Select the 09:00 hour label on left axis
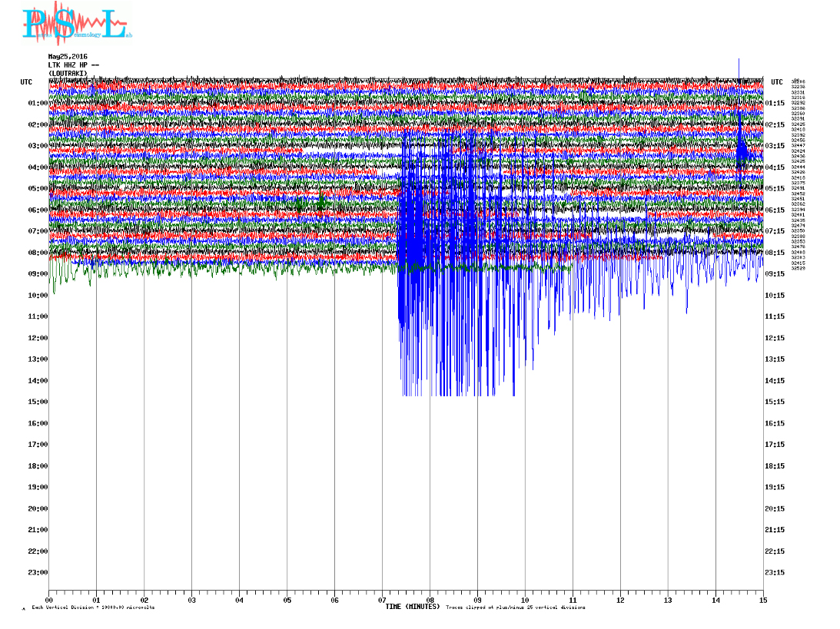This screenshot has width=840, height=629. (38, 273)
